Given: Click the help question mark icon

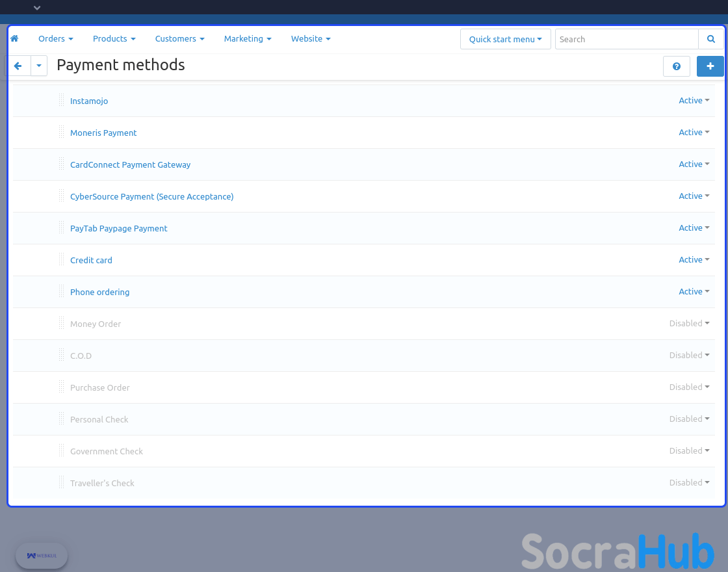Looking at the screenshot, I should click(676, 66).
